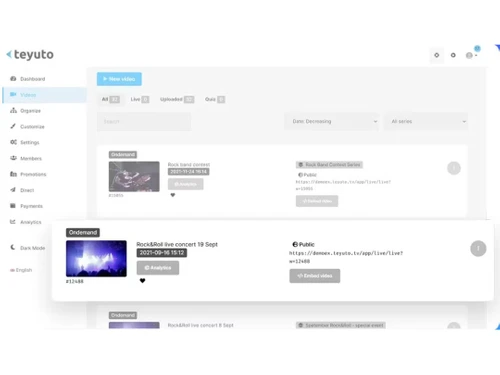The width and height of the screenshot is (500, 375).
Task: Like the Rock band contest video
Action: point(173,195)
